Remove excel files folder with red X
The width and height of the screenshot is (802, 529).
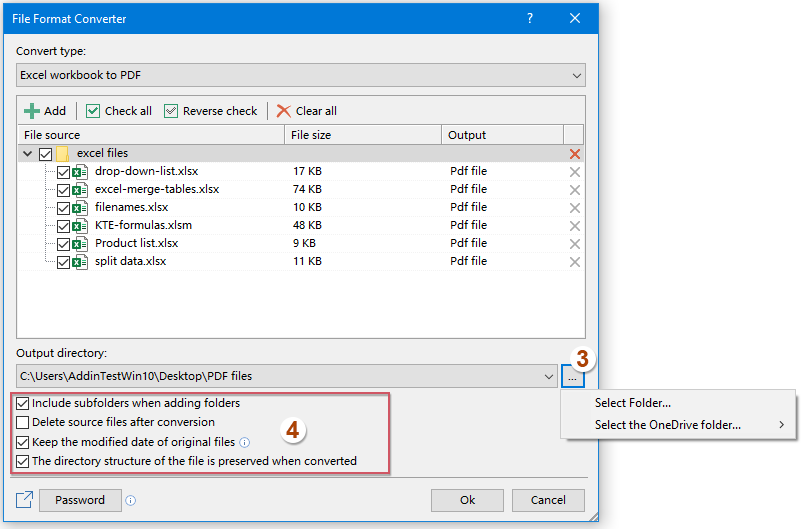pos(574,154)
